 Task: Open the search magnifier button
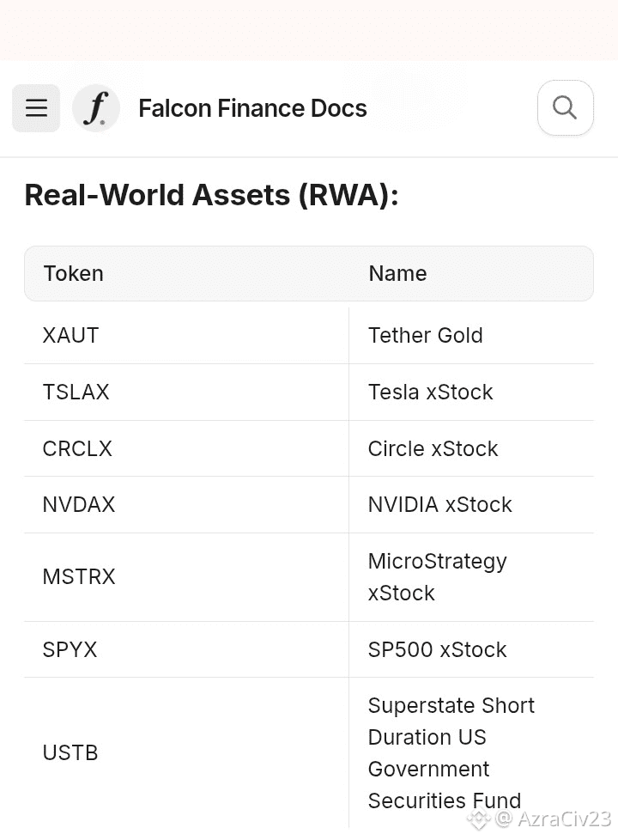pos(565,108)
